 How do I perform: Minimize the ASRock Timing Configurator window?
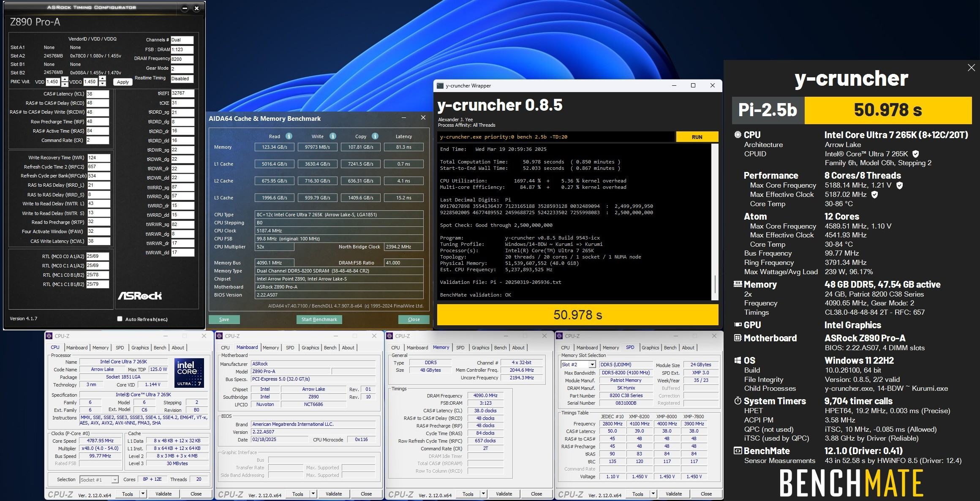click(185, 8)
